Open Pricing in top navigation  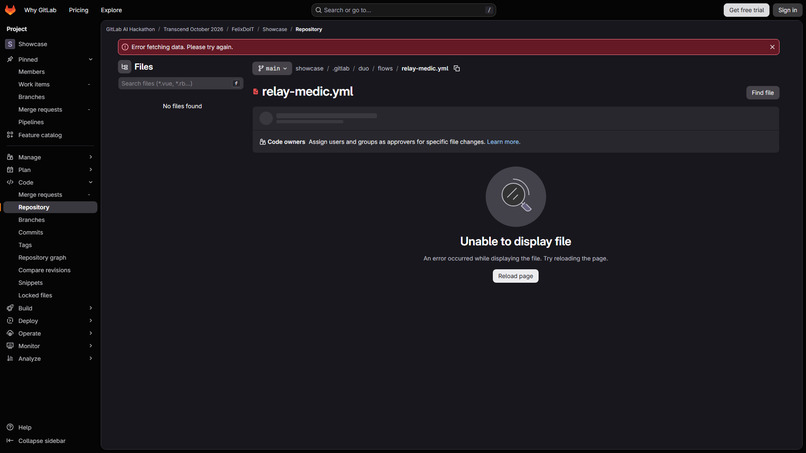tap(79, 10)
